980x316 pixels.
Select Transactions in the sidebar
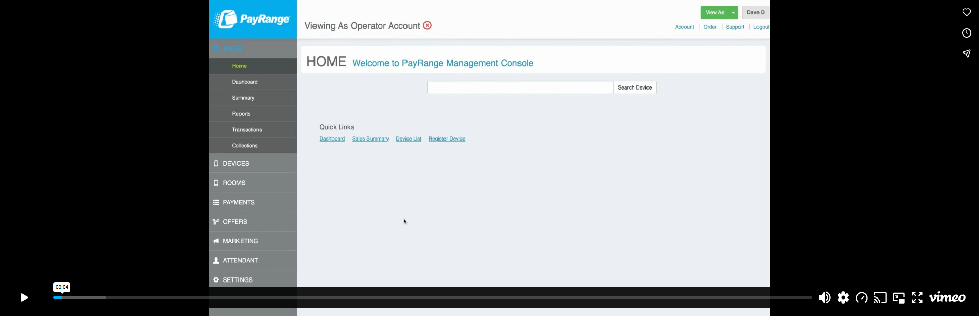pos(253,130)
